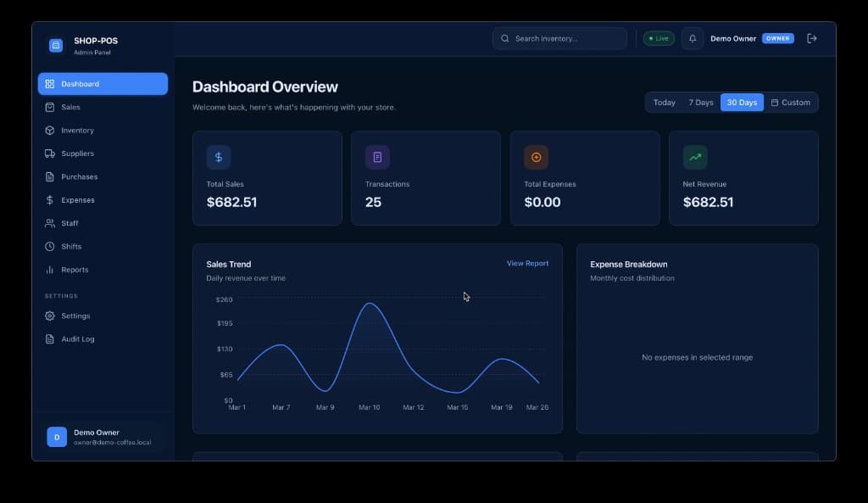Click the Mar 10 peak on chart
The image size is (868, 503).
tap(370, 303)
